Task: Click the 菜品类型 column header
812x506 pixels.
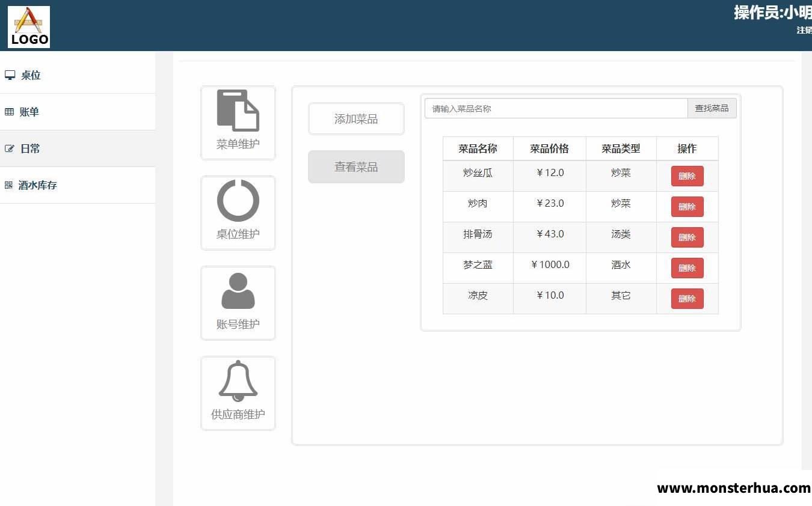Action: coord(621,148)
